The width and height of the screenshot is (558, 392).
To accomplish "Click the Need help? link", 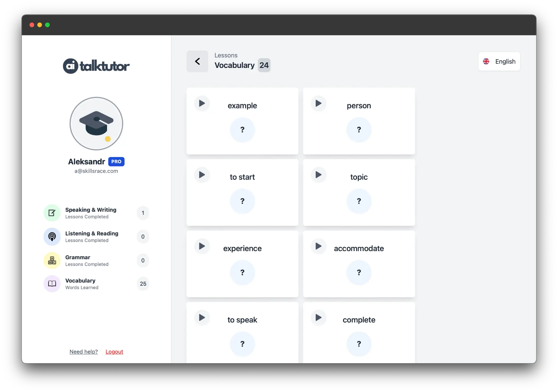I will [83, 351].
